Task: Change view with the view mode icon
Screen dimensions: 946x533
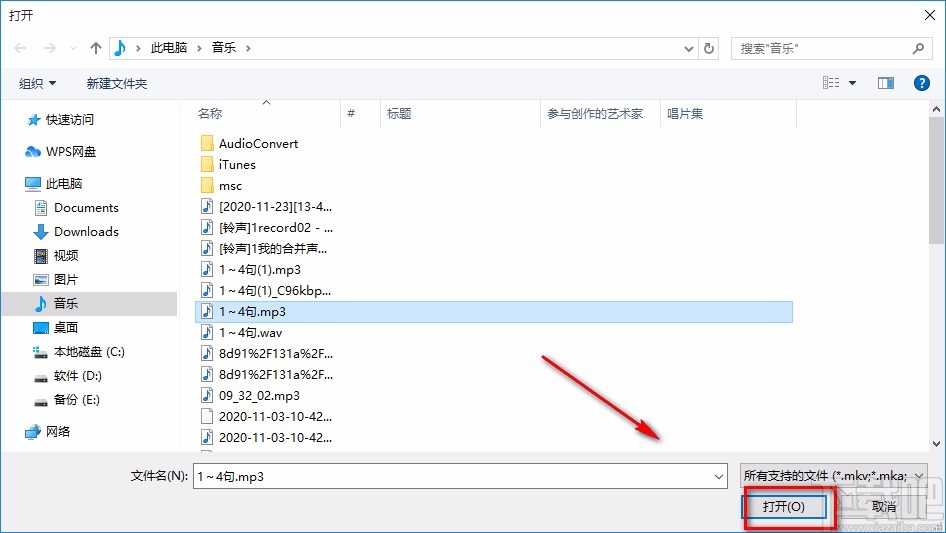Action: [831, 83]
